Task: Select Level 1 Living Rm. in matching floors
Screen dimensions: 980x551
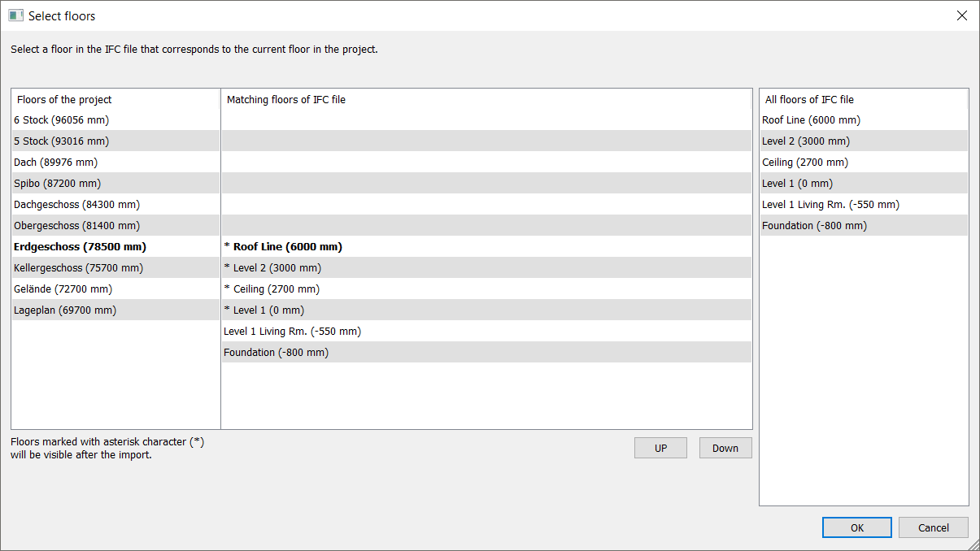Action: pyautogui.click(x=486, y=331)
